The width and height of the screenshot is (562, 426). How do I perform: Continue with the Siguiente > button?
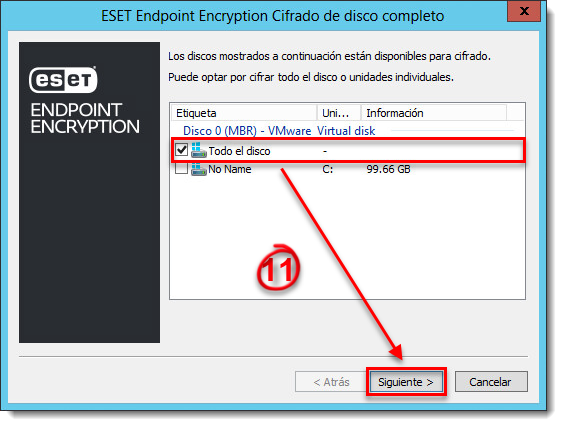click(406, 382)
